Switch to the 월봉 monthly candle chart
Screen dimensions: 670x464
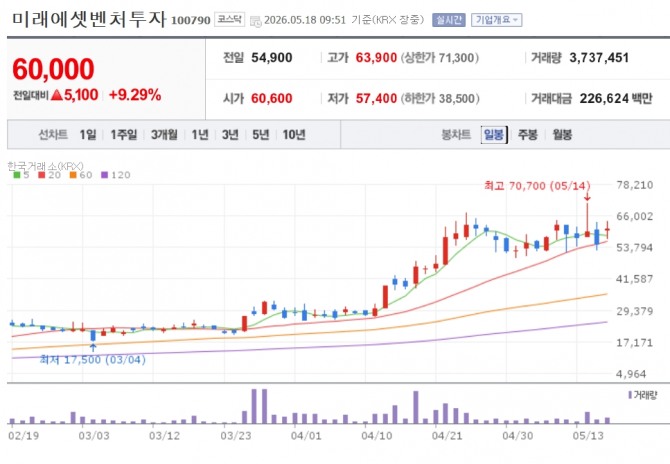[562, 135]
